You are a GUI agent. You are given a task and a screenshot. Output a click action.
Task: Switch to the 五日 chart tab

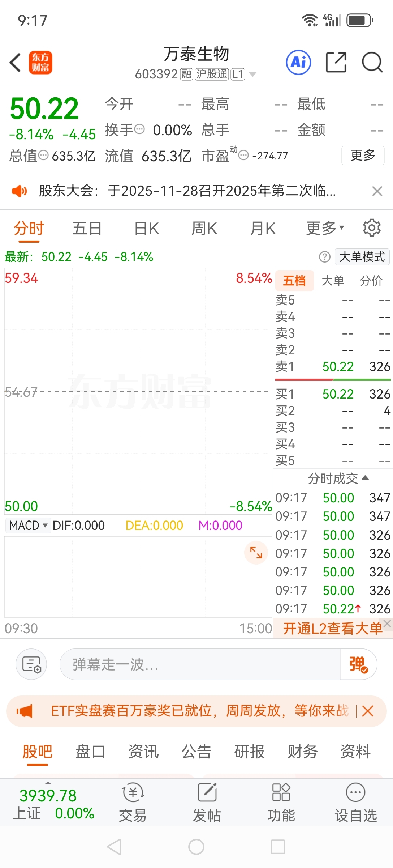[x=87, y=229]
